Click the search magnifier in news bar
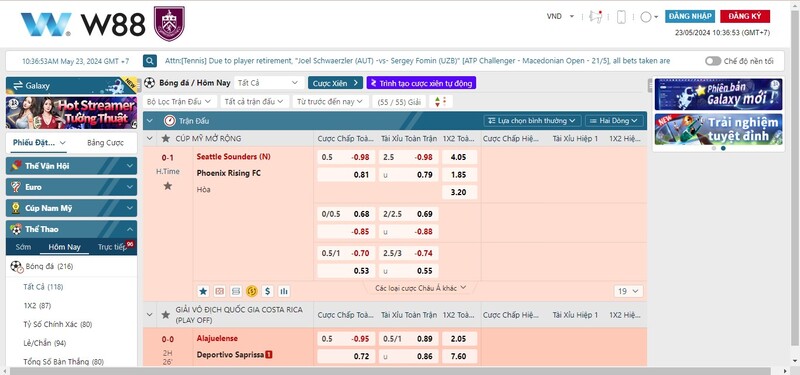Screen dimensions: 800x375 149,61
